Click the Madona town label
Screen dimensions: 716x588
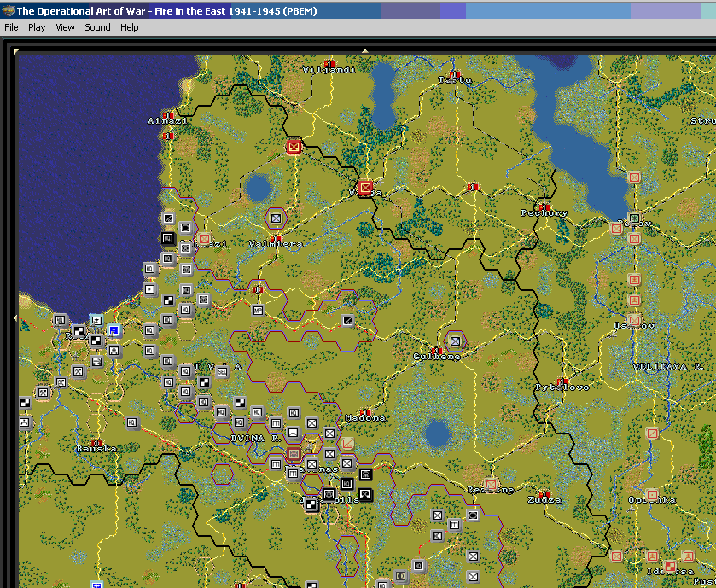365,417
